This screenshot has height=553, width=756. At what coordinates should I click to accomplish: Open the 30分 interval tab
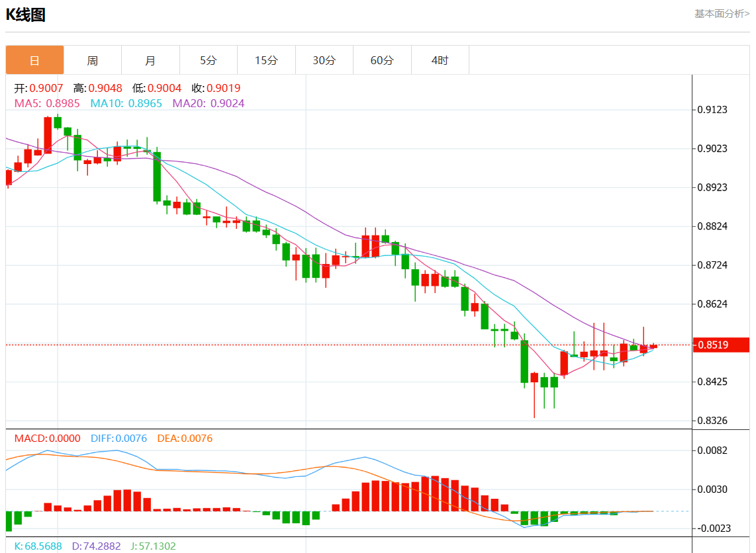point(324,60)
